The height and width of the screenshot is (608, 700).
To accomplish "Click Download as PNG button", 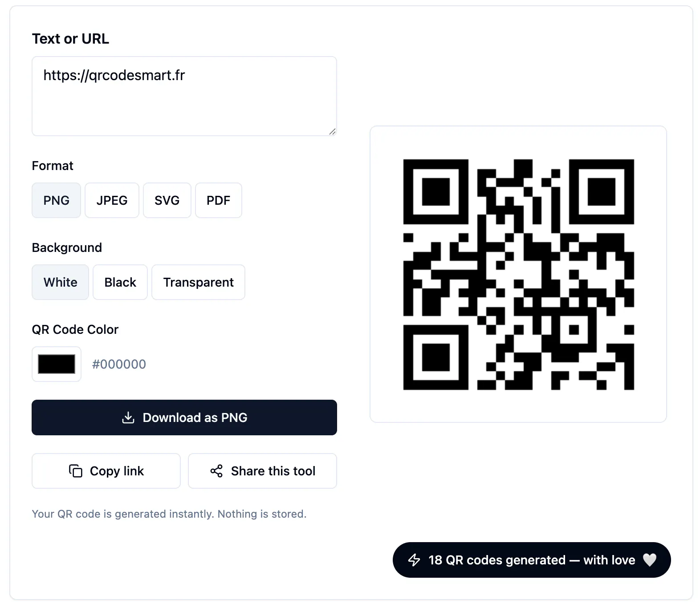I will pos(184,417).
